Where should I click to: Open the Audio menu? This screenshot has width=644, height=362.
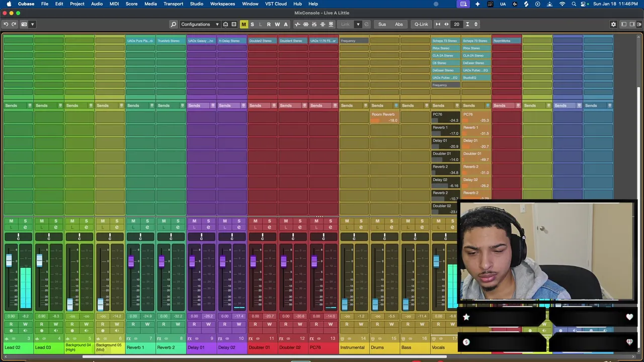pos(97,4)
